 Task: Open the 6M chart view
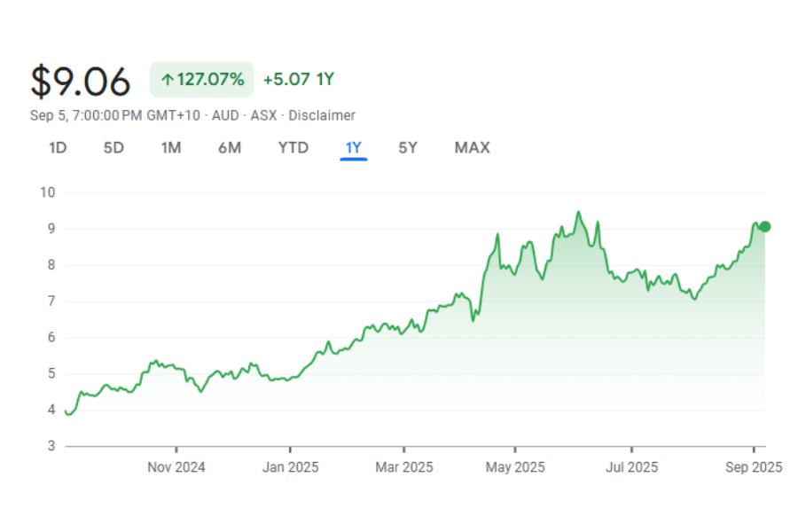[230, 148]
